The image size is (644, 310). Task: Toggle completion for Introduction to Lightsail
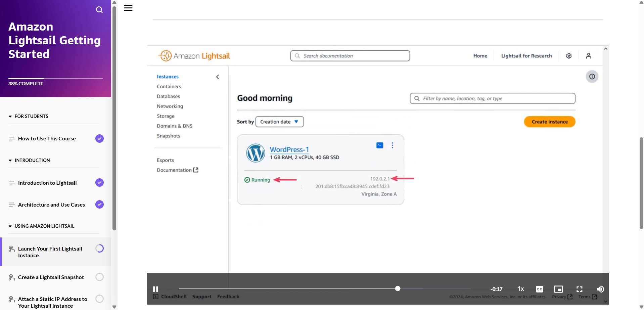(x=99, y=182)
